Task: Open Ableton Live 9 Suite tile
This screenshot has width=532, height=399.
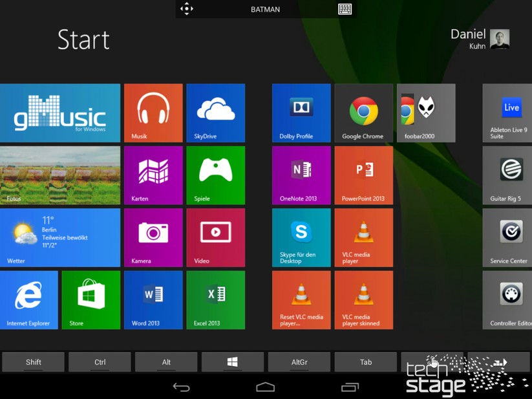Action: click(507, 113)
